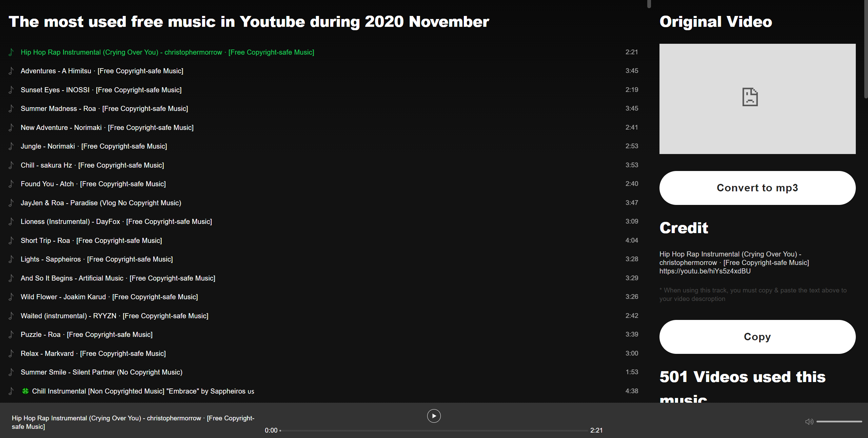
Task: Click the play button in player bar
Action: (x=434, y=416)
